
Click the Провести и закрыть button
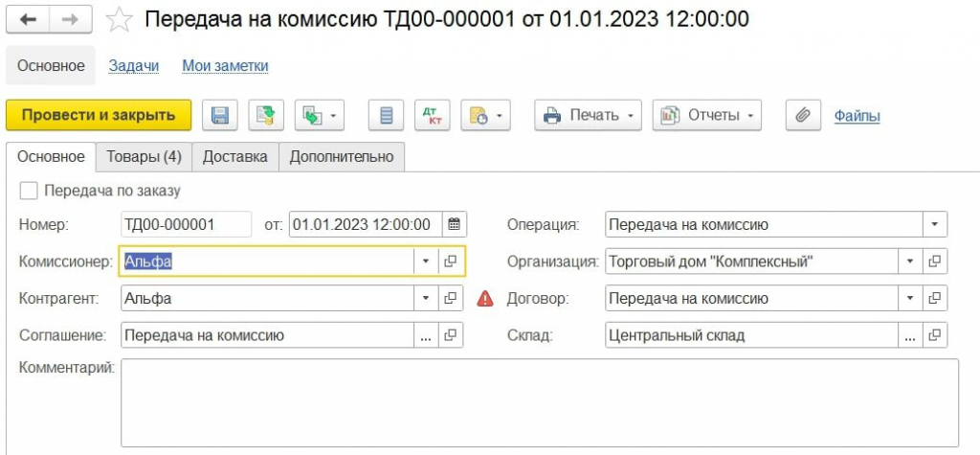(99, 115)
